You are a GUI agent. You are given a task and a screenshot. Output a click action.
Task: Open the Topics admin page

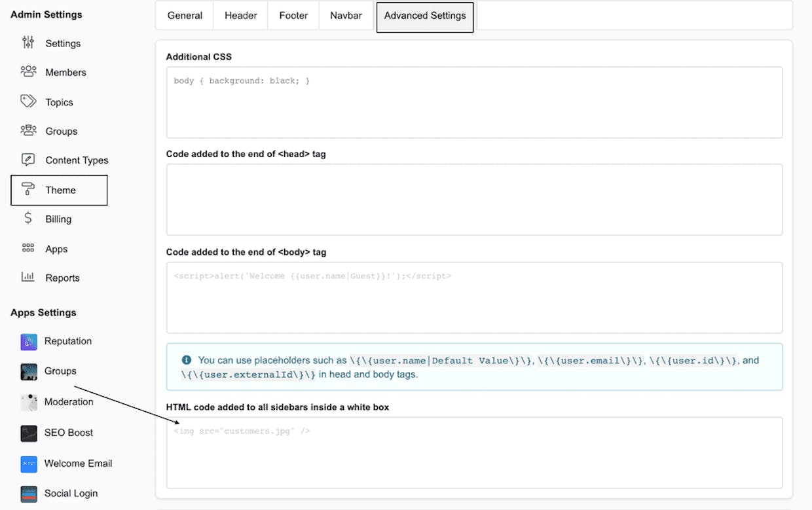click(59, 102)
